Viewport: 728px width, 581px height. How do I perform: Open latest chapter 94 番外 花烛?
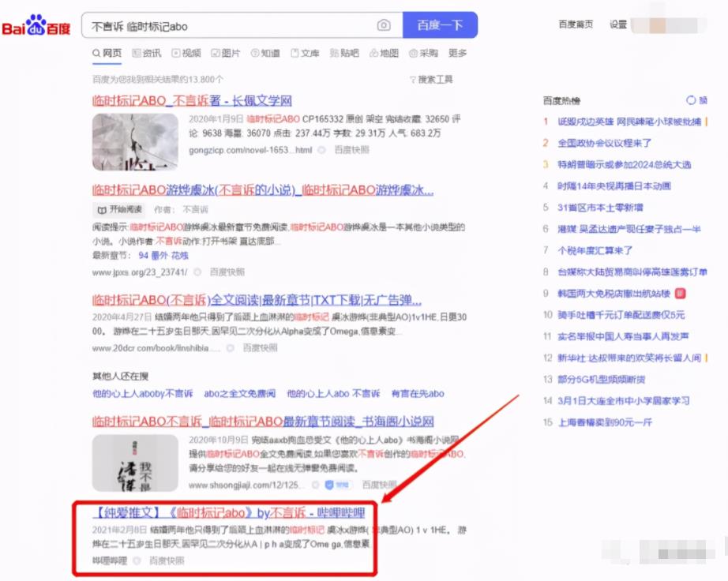click(x=163, y=255)
